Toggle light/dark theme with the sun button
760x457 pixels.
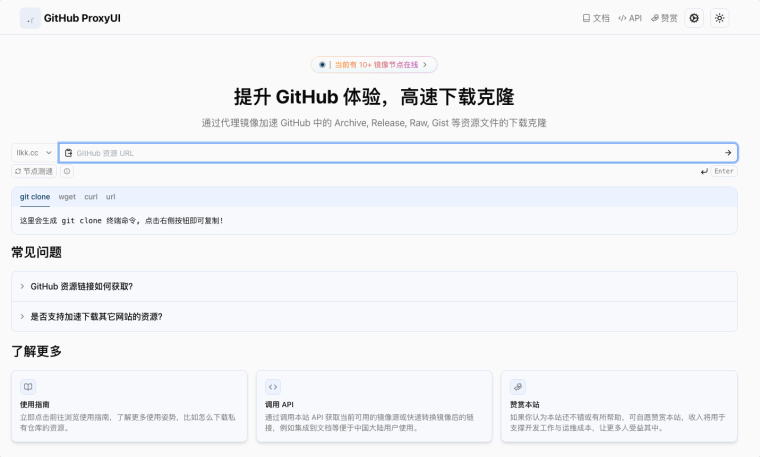(x=720, y=18)
